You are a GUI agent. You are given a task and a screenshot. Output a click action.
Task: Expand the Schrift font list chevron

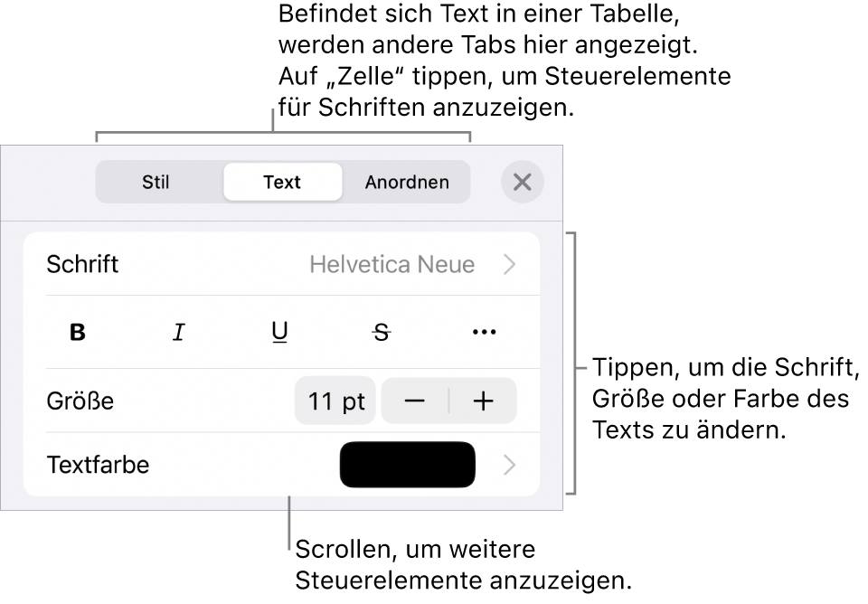pos(509,264)
